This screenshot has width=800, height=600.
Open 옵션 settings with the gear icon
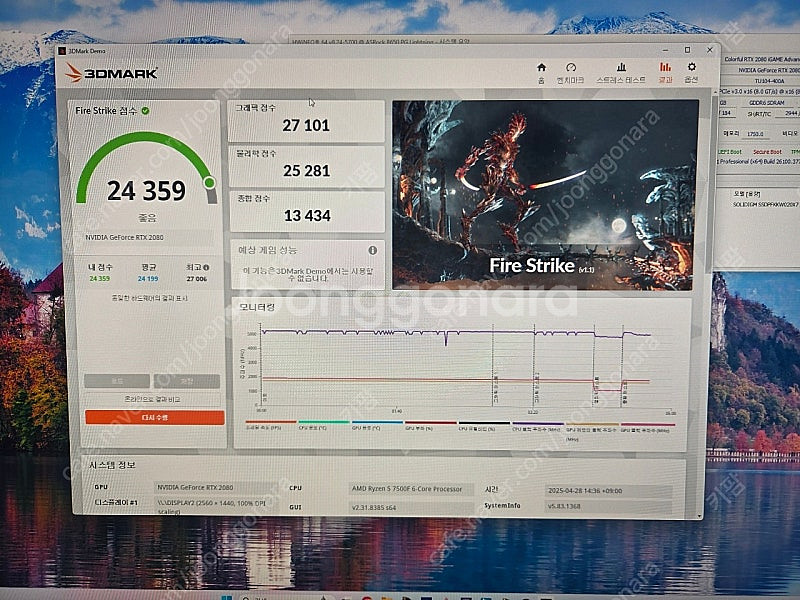(691, 73)
